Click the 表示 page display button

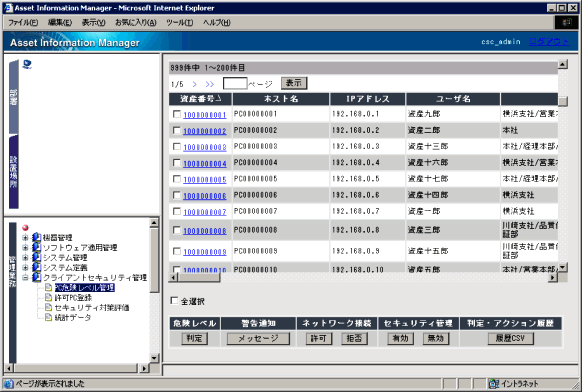pyautogui.click(x=294, y=83)
